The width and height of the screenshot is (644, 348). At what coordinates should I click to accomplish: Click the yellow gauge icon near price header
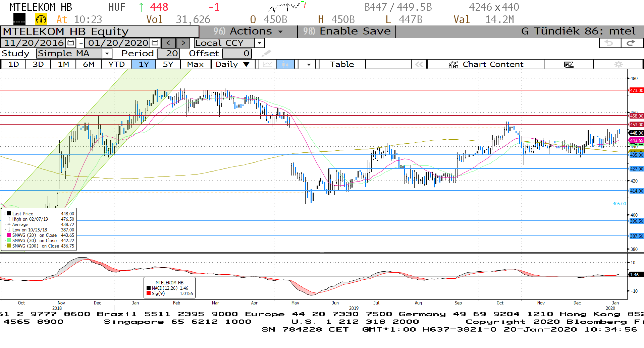click(41, 19)
